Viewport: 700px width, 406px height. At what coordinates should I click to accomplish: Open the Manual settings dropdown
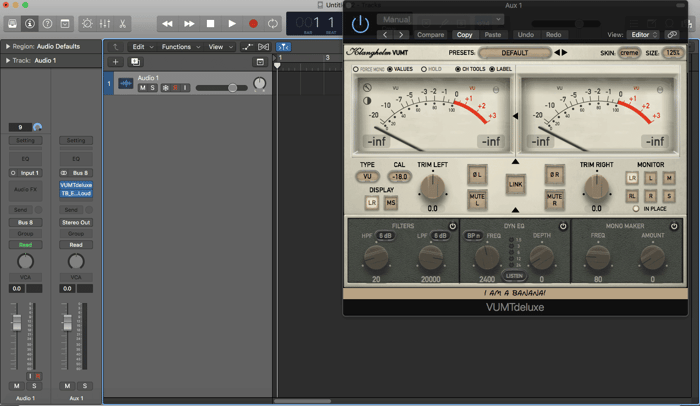click(x=441, y=19)
